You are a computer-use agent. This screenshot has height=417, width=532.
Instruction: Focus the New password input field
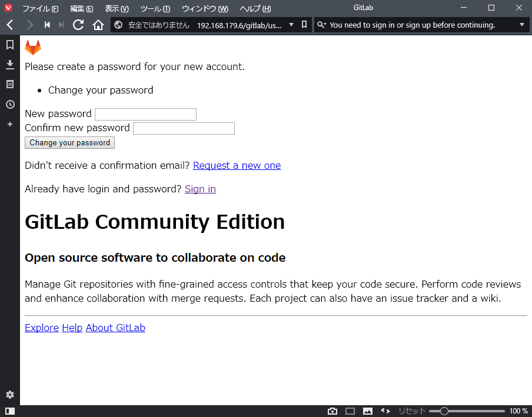(x=145, y=114)
